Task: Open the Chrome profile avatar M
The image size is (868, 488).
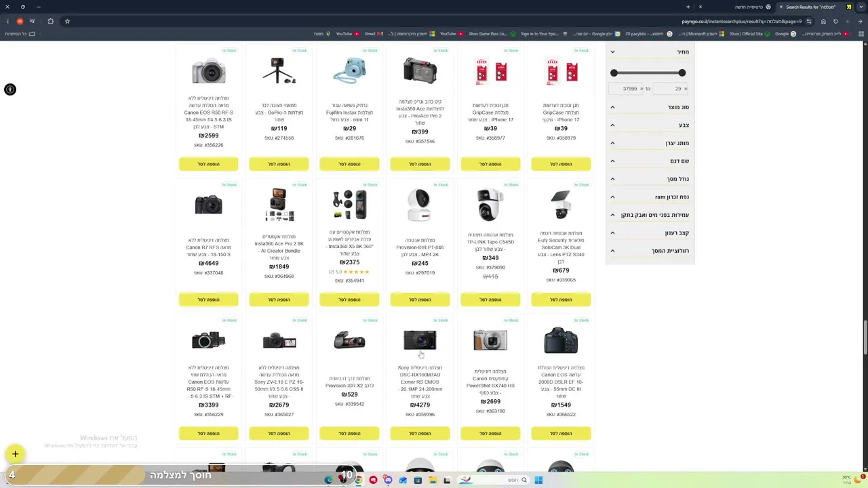Action: [x=20, y=21]
